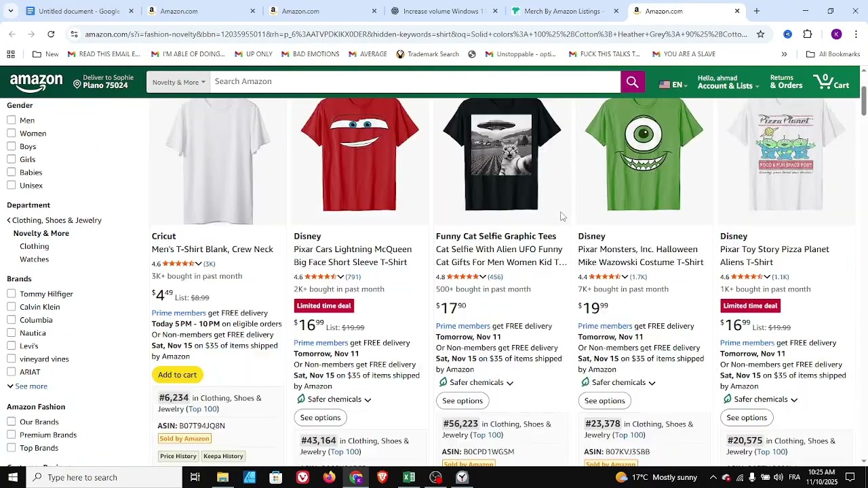
Task: Check the Levi's brand filter
Action: 12,346
